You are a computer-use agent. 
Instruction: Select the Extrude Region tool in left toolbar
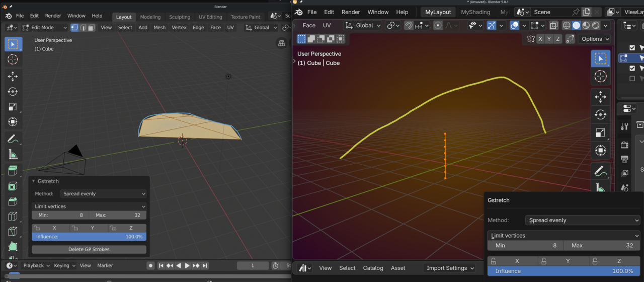13,171
